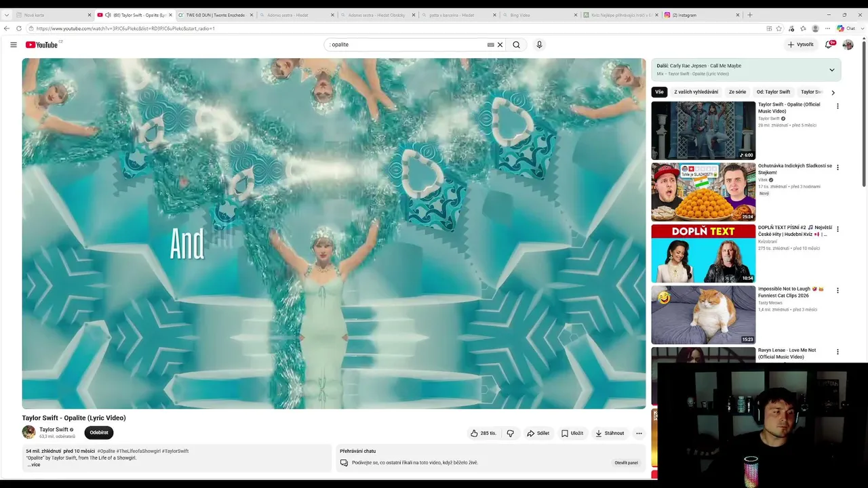868x488 pixels.
Task: Share the video via Sdílet
Action: 538,433
